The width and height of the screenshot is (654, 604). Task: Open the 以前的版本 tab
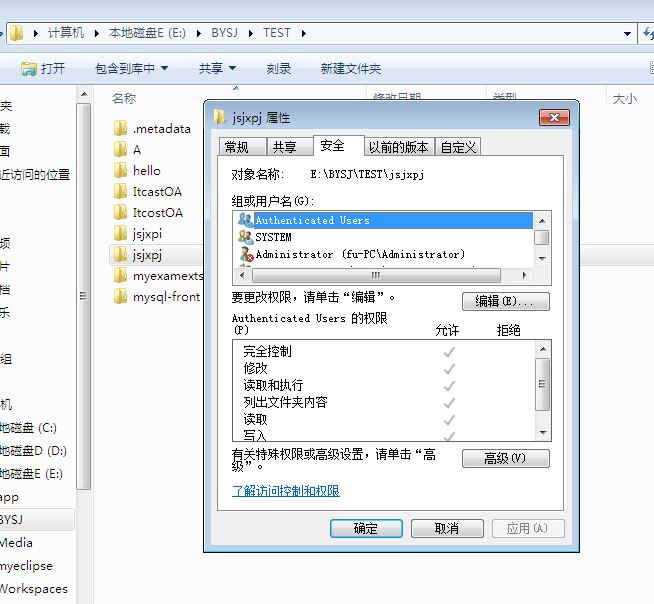point(398,147)
